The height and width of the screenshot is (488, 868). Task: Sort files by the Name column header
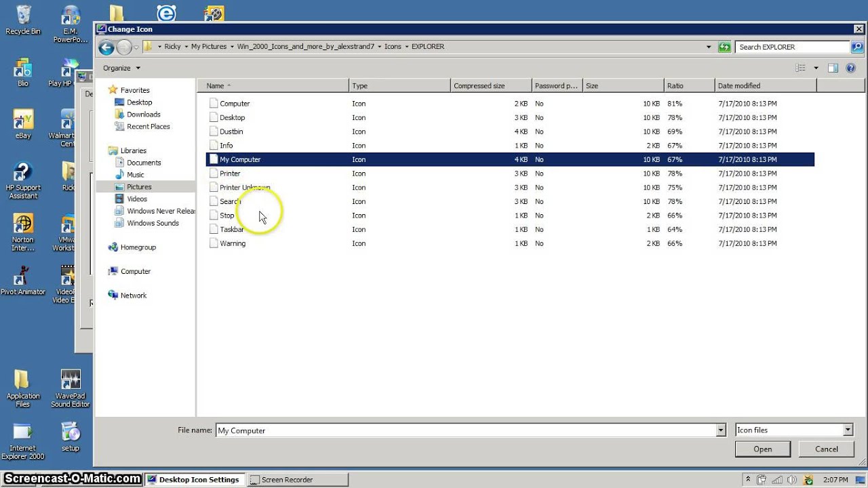pyautogui.click(x=216, y=85)
